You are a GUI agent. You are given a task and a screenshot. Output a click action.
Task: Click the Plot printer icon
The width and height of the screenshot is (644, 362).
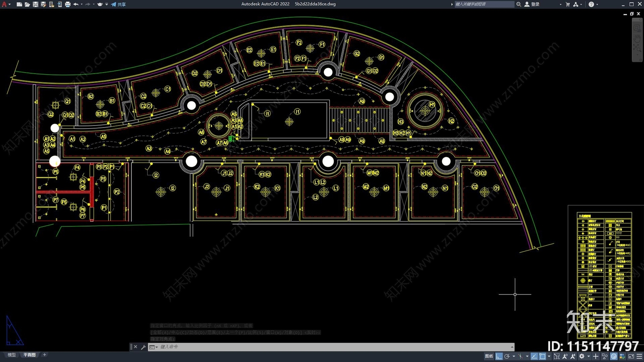(68, 4)
